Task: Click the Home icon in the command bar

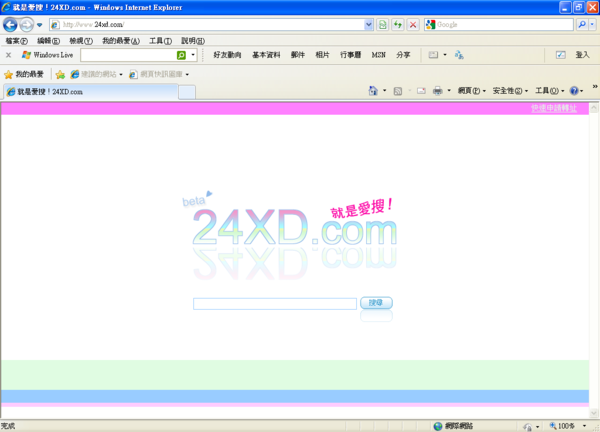Action: (x=373, y=91)
